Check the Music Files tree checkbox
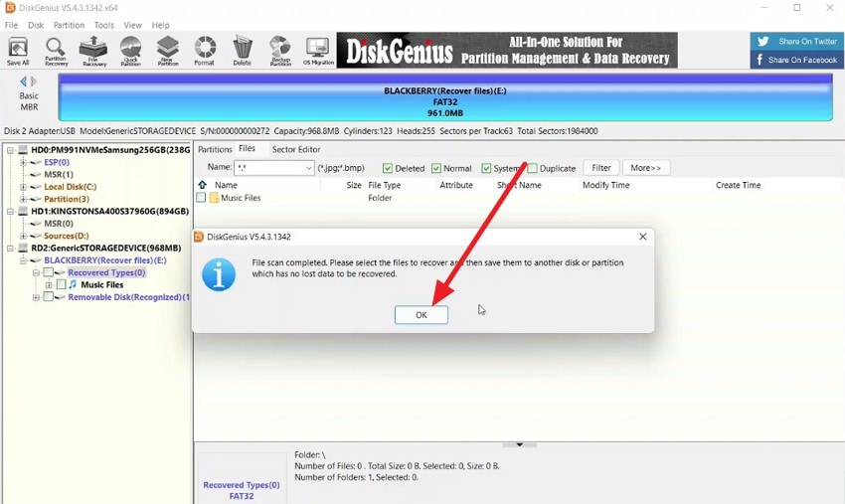 [61, 284]
